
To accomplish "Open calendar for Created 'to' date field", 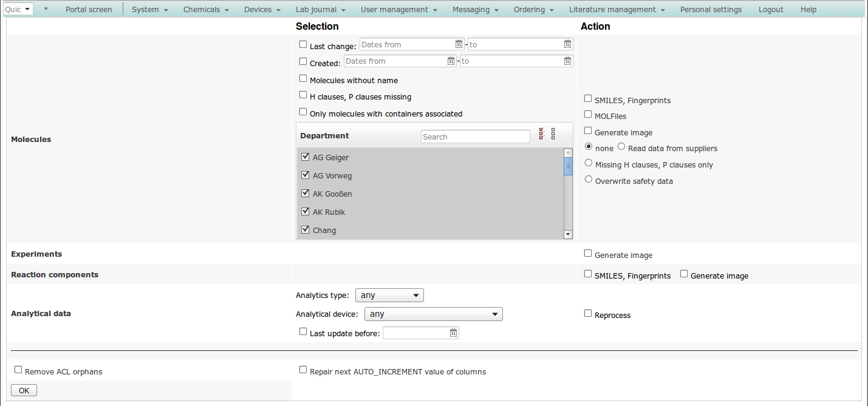I will tap(567, 61).
